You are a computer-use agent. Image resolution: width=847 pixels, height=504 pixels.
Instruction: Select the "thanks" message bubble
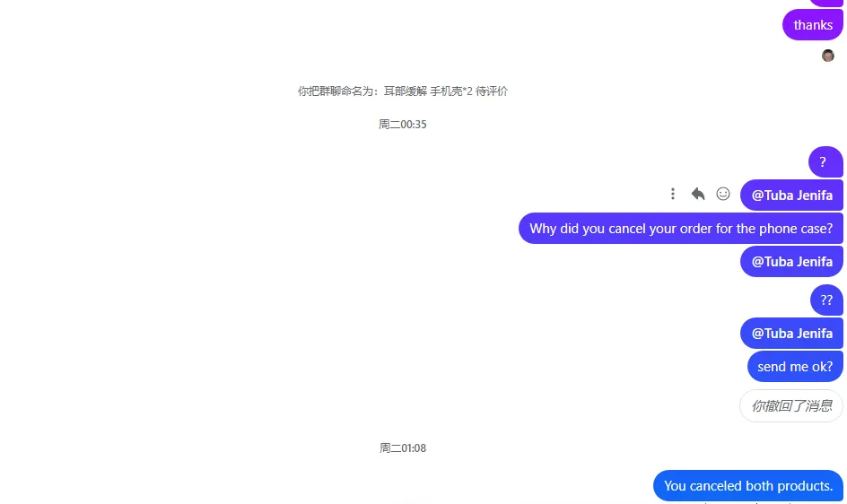tap(812, 25)
